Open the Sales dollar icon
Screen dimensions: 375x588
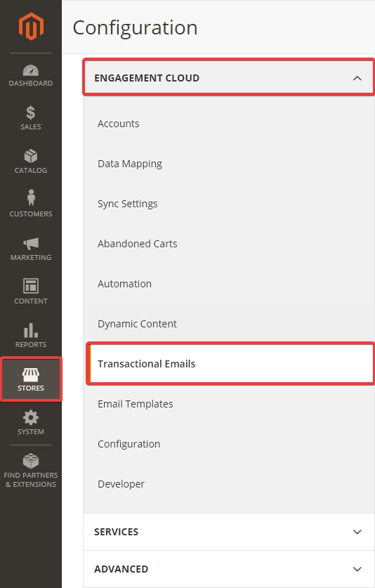(x=31, y=112)
